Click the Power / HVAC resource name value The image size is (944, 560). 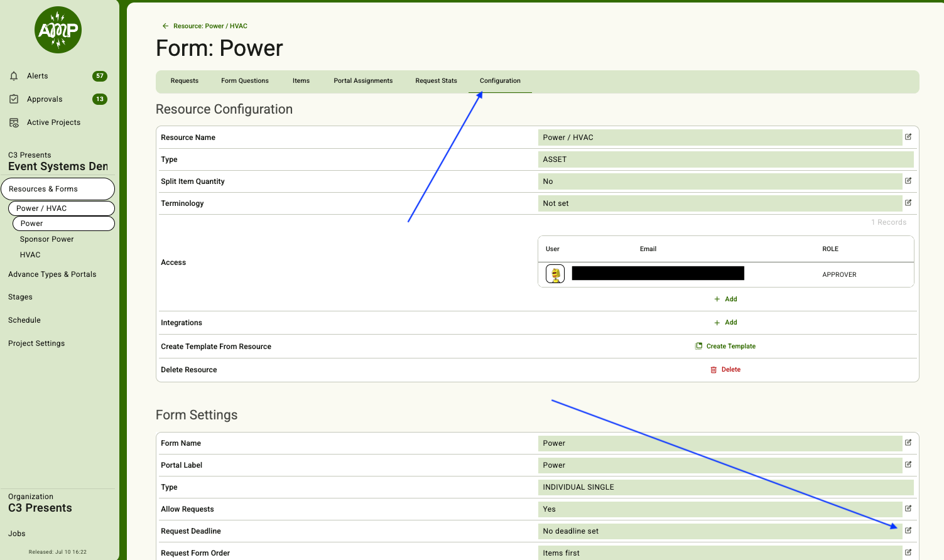tap(720, 137)
